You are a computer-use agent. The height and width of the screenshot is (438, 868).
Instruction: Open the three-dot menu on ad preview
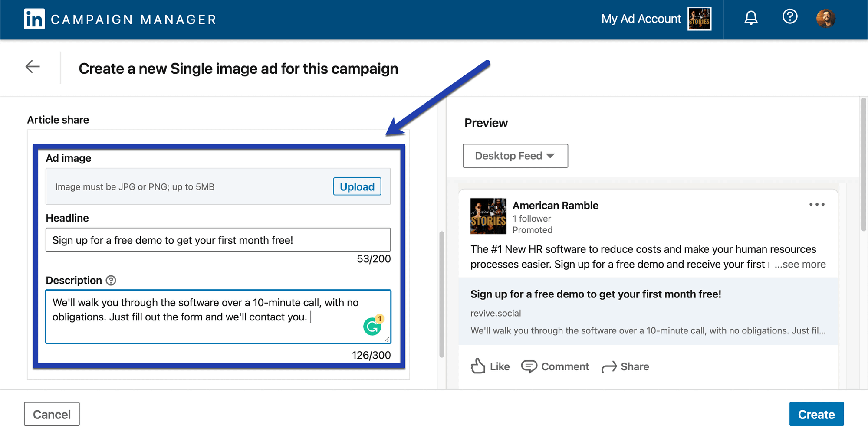(x=817, y=204)
